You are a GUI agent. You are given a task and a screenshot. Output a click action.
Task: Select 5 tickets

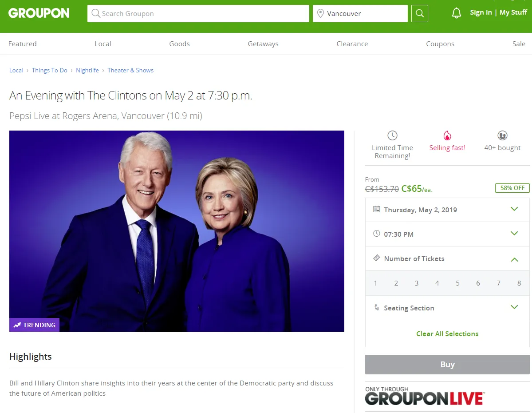(458, 283)
